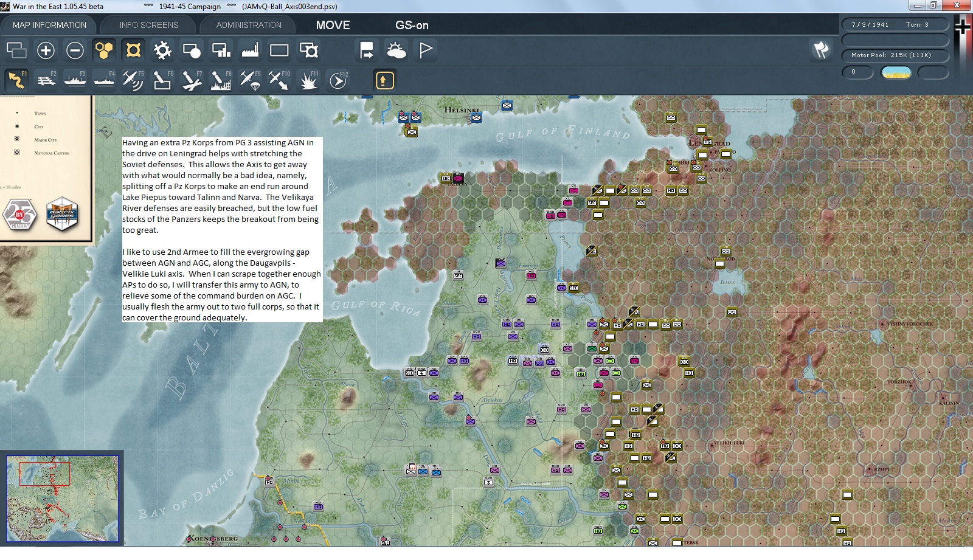
Task: Click the white gear overlay icon
Action: point(162,50)
